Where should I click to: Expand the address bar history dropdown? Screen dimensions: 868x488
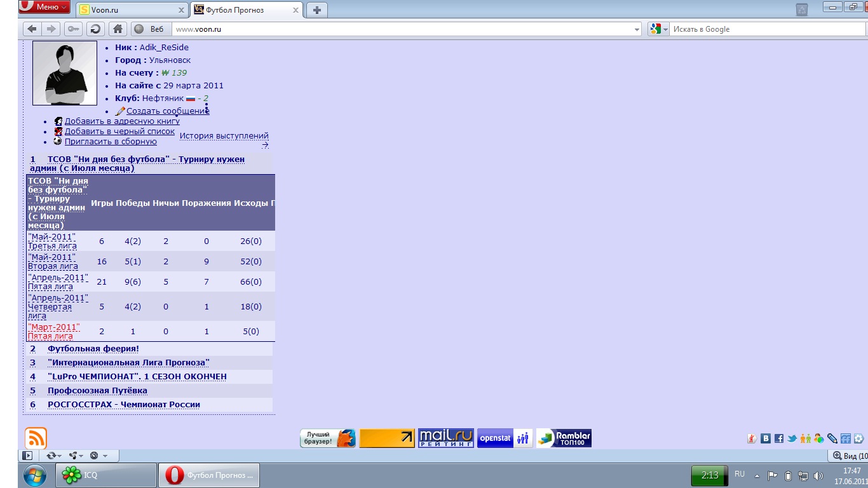click(x=637, y=29)
